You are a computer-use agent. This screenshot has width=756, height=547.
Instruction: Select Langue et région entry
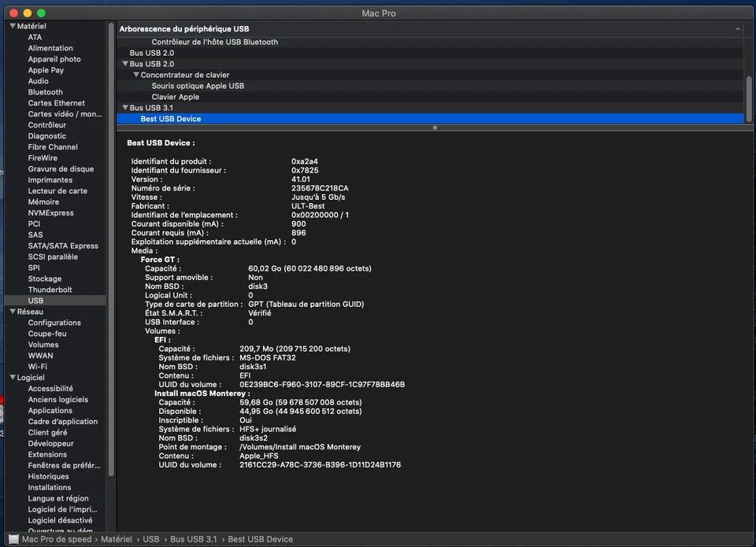click(58, 498)
